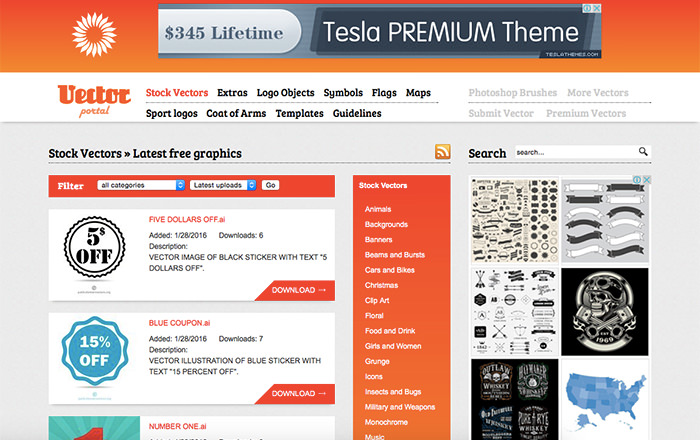This screenshot has width=700, height=440.
Task: Select the Clip Art category
Action: (377, 300)
